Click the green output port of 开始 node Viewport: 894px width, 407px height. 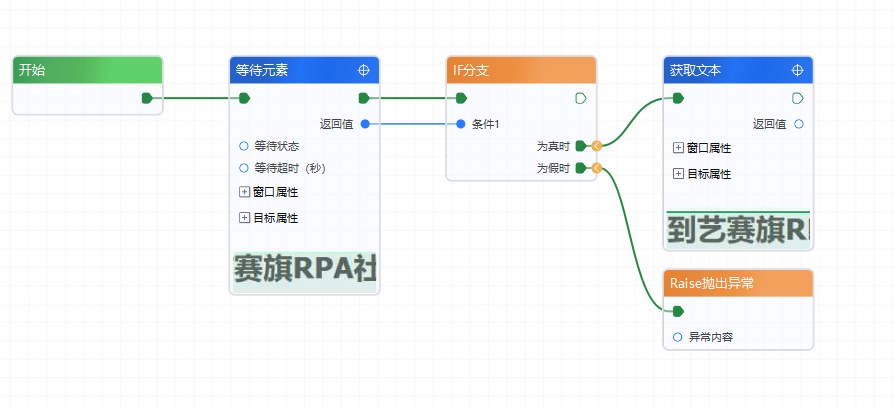point(147,98)
